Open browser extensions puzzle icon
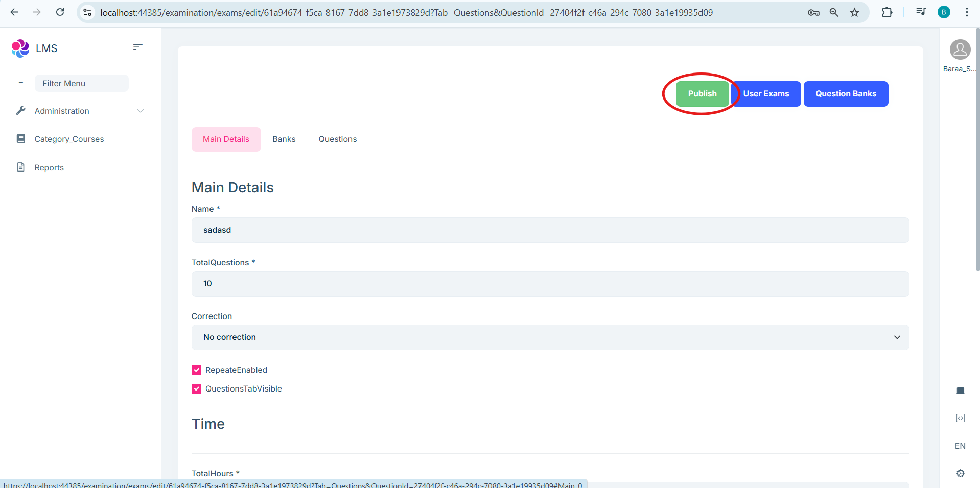The image size is (980, 488). tap(887, 12)
